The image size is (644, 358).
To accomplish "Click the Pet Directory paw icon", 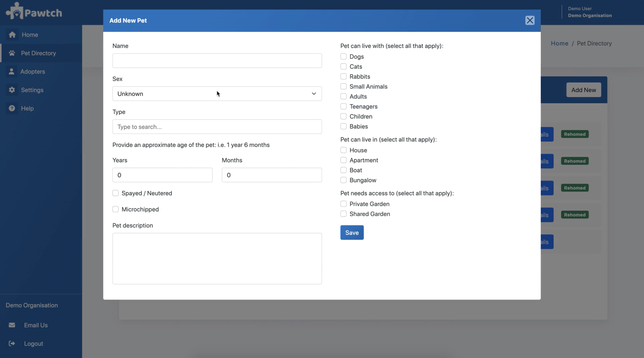I will (x=12, y=53).
